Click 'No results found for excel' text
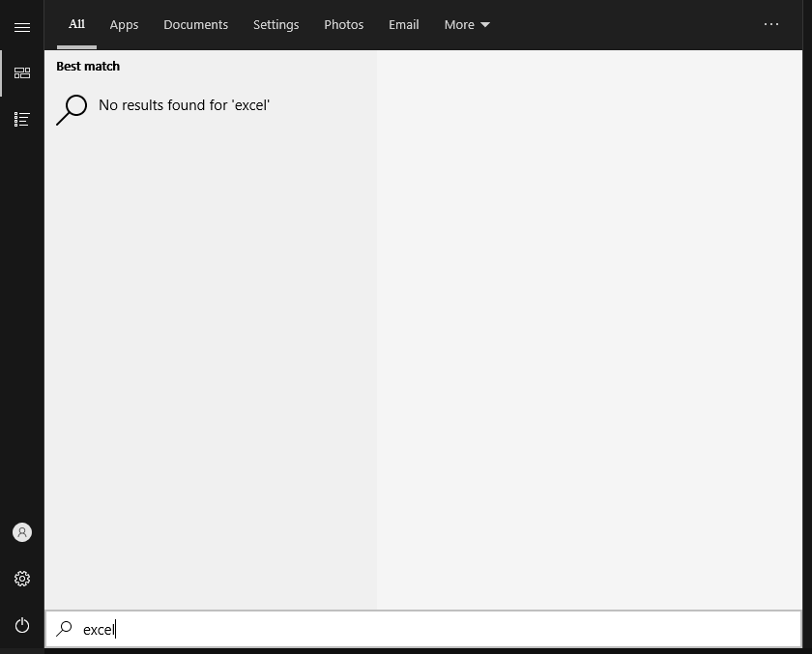 [x=184, y=105]
